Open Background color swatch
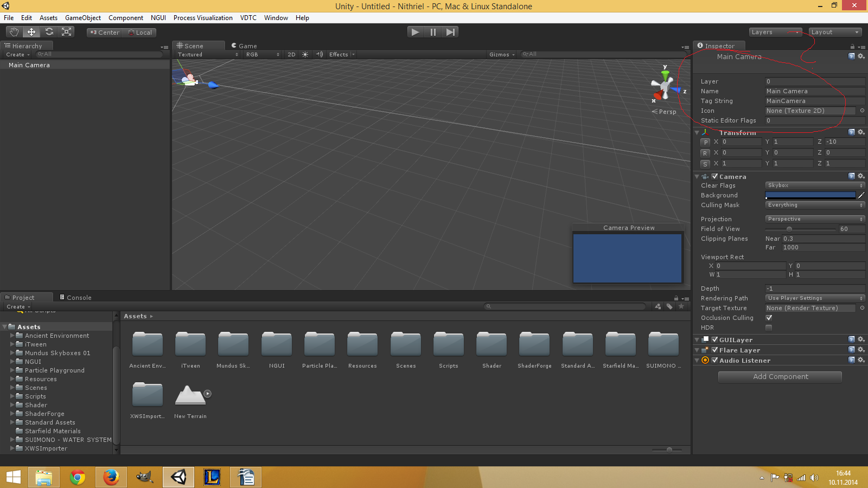 tap(810, 195)
